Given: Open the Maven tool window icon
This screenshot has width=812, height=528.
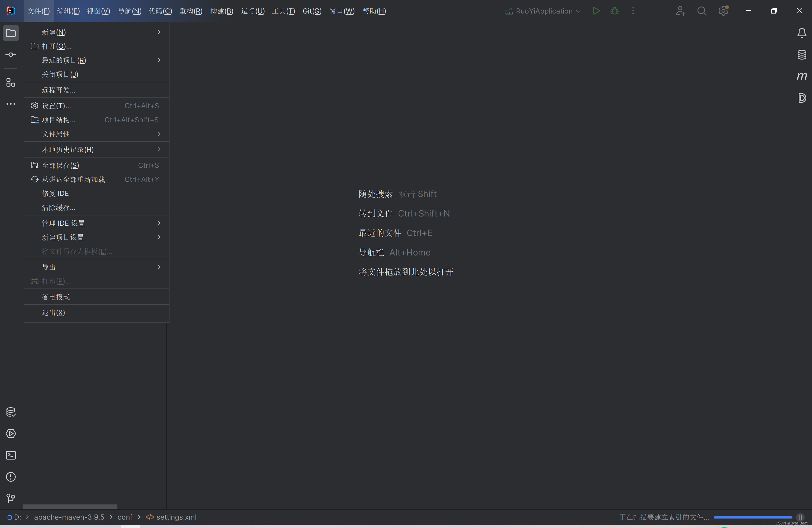Looking at the screenshot, I should 802,76.
